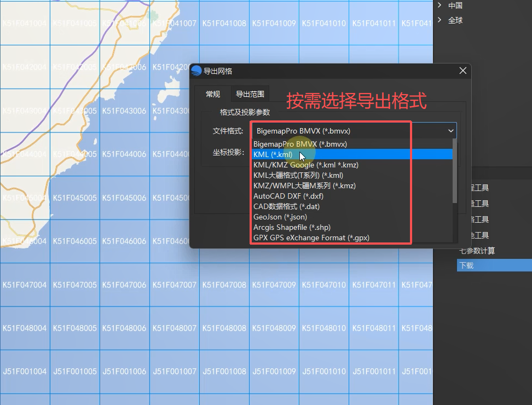532x405 pixels.
Task: Close the 导出网格 dialog
Action: (463, 71)
